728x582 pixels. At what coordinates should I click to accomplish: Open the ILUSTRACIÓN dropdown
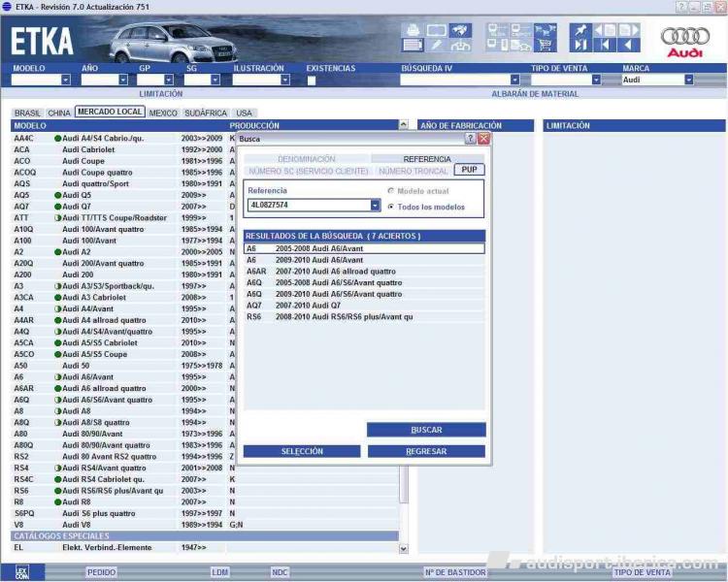click(285, 80)
